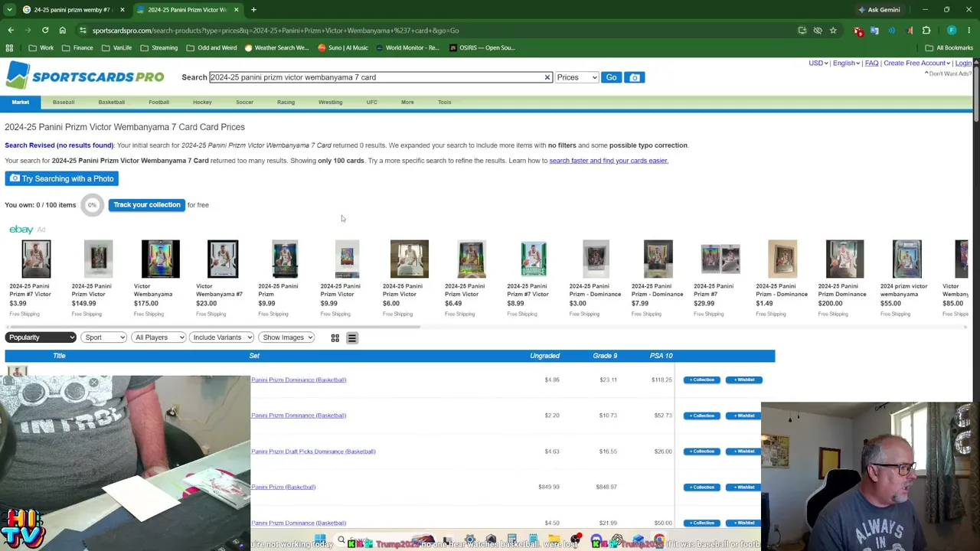This screenshot has height=551, width=980.
Task: Click the Go search button
Action: pyautogui.click(x=611, y=77)
